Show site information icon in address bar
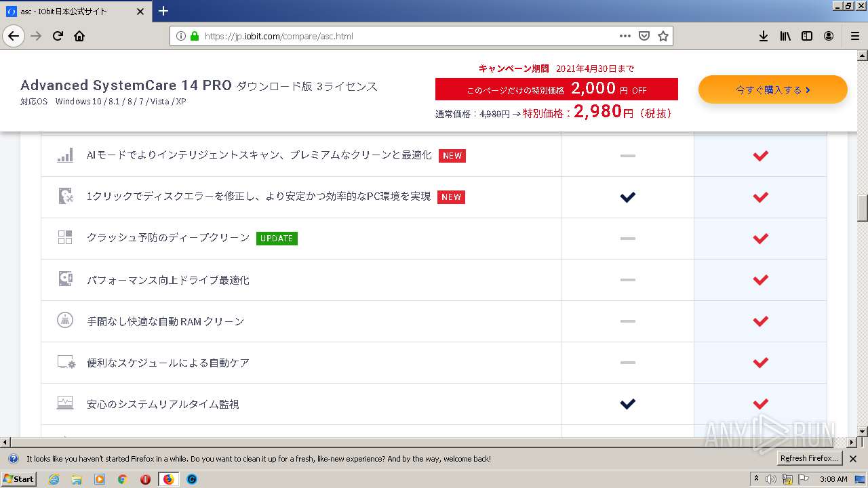The width and height of the screenshot is (868, 488). point(181,36)
